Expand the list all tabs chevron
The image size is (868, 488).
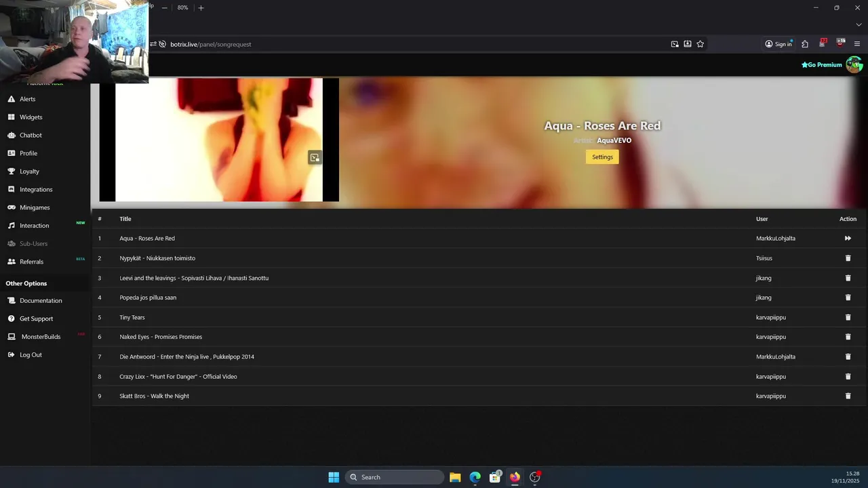point(859,25)
